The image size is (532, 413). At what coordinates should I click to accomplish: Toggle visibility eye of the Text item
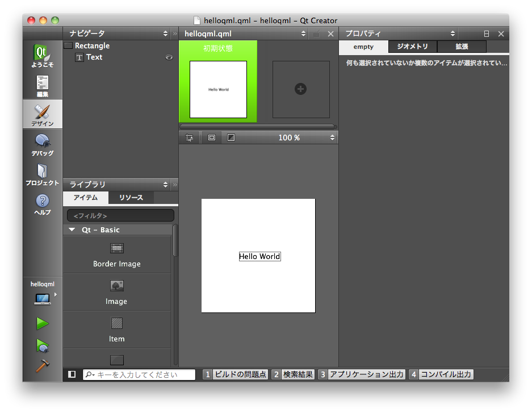coord(169,57)
